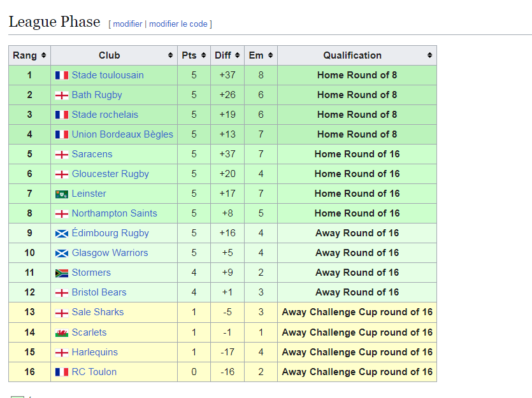Open Bath Rugby club page

tap(97, 95)
